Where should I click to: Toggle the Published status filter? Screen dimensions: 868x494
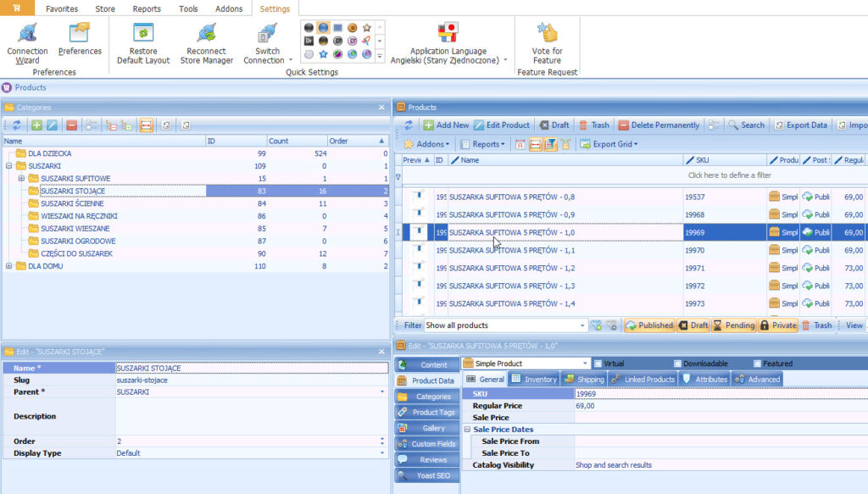click(648, 325)
